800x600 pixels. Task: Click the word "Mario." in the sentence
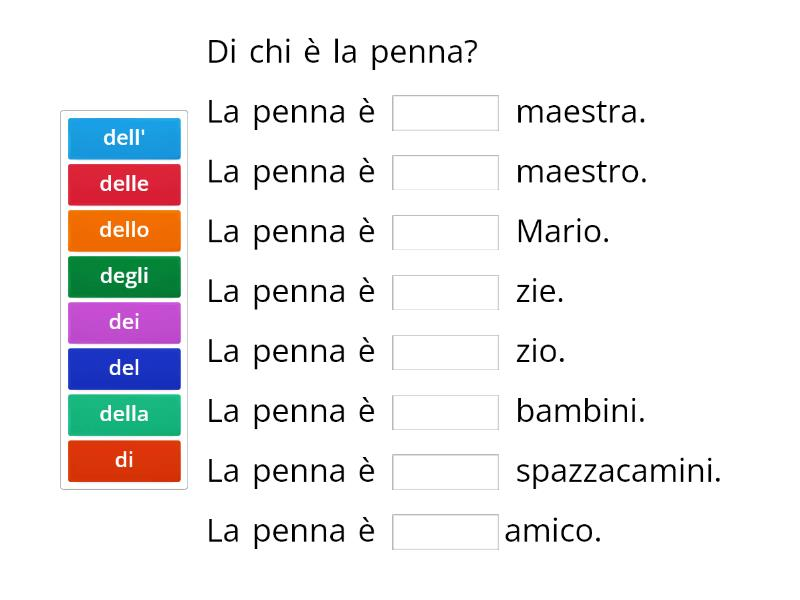pos(562,233)
